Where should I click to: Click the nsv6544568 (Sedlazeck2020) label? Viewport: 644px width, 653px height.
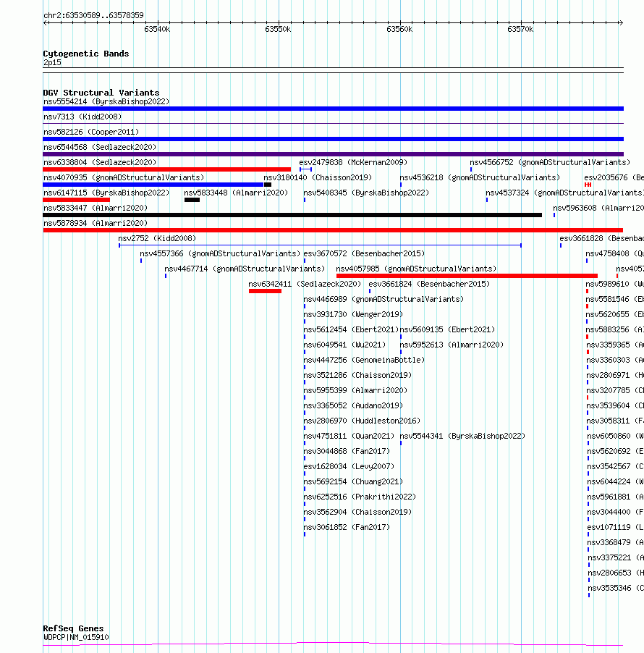(100, 147)
